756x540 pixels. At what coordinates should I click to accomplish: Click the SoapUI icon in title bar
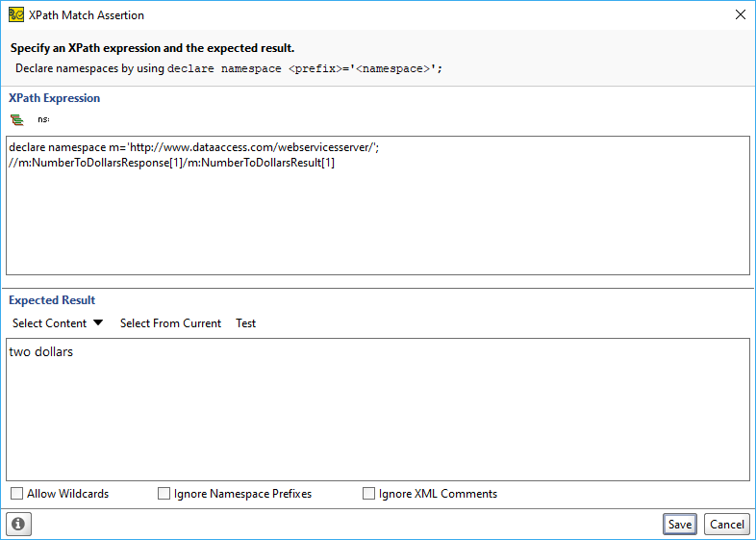click(16, 15)
